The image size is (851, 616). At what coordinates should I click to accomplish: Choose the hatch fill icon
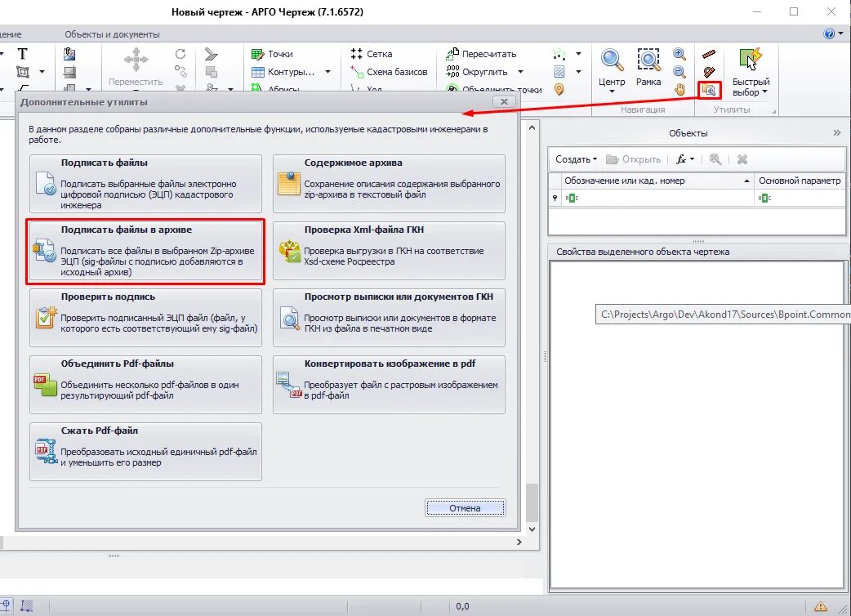click(x=559, y=72)
